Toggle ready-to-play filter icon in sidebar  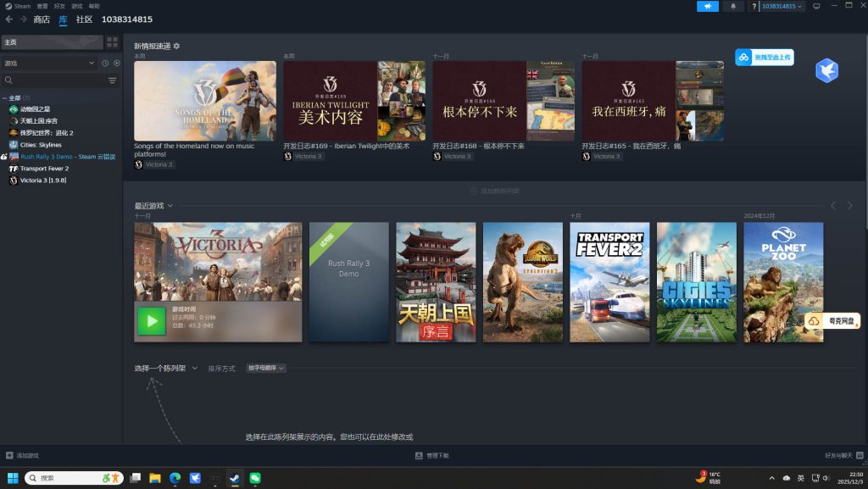(x=116, y=63)
